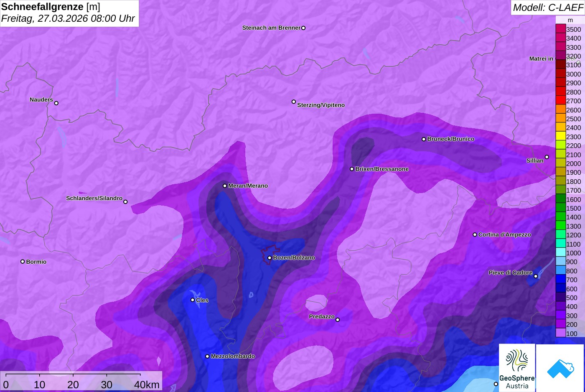Click the Cortina d'Ampezzo location dot
The height and width of the screenshot is (392, 585).
tap(475, 234)
